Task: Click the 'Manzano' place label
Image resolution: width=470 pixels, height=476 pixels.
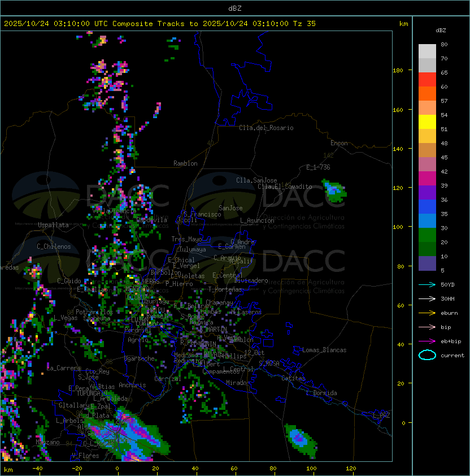Action: [x=47, y=442]
